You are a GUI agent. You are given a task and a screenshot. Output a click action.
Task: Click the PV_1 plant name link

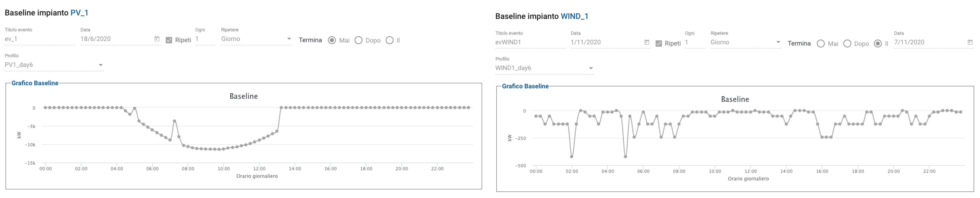click(79, 13)
